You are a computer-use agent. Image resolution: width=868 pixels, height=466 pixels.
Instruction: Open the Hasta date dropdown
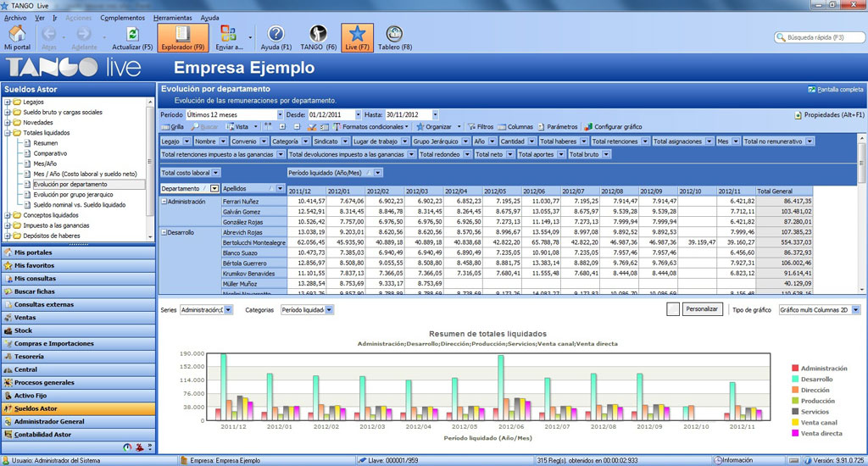pyautogui.click(x=435, y=114)
